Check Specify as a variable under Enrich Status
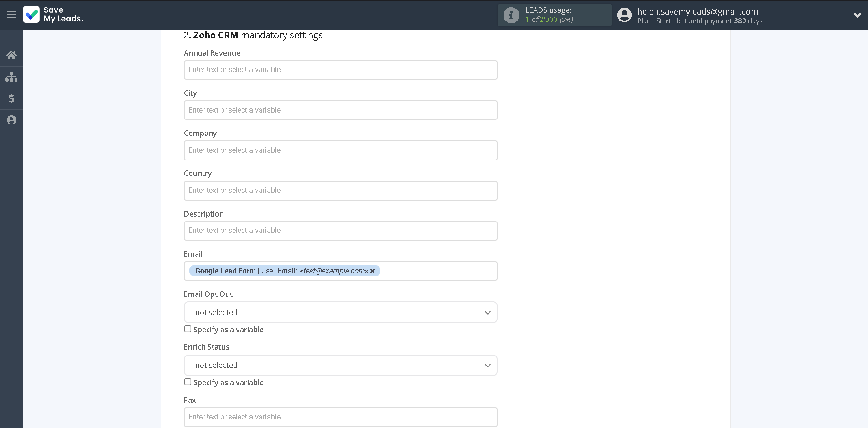 tap(187, 382)
